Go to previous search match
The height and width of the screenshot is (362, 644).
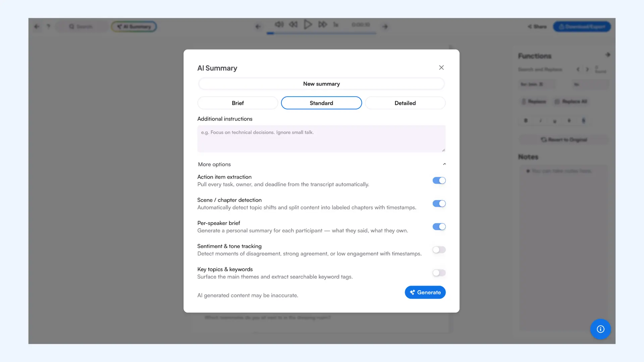[578, 69]
